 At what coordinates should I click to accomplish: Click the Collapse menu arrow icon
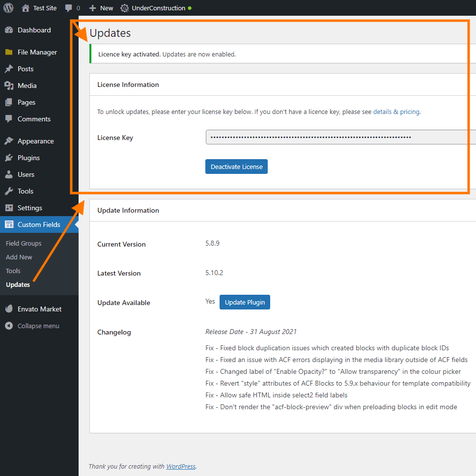click(9, 326)
